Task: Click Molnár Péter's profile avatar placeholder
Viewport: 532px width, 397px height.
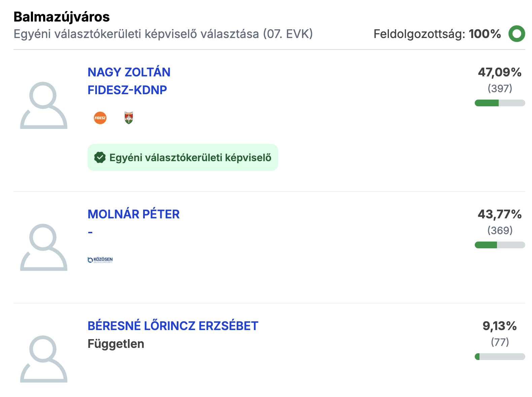Action: click(44, 247)
